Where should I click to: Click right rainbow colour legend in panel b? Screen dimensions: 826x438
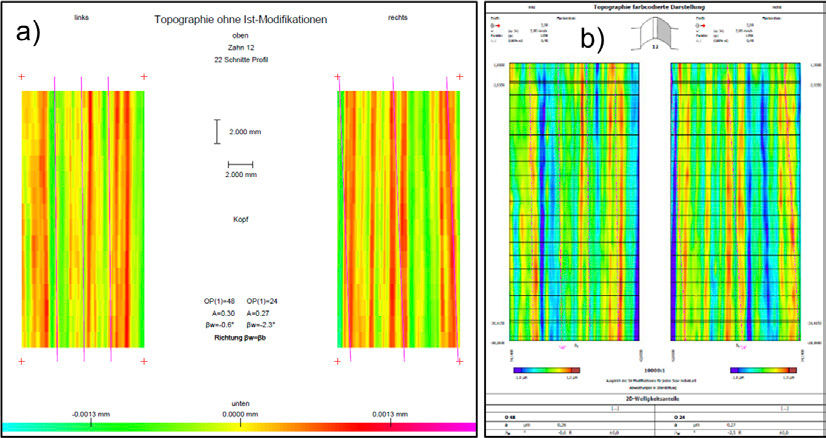pyautogui.click(x=763, y=371)
